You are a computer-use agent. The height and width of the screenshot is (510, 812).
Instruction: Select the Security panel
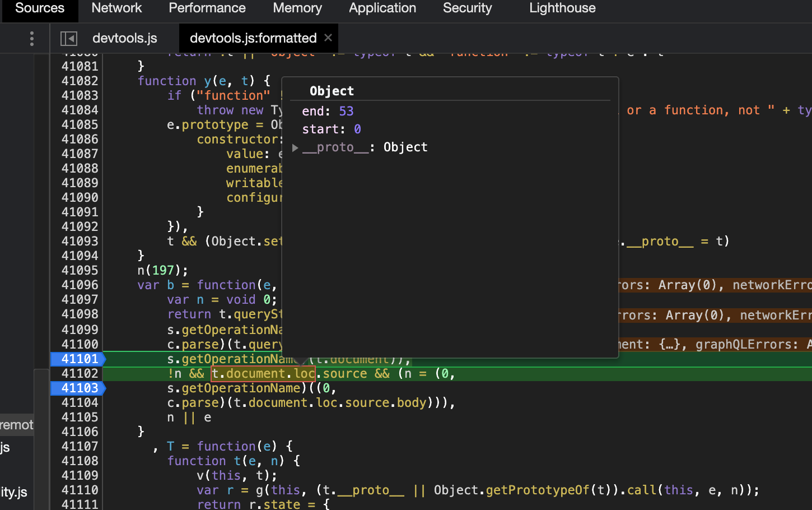pos(467,8)
